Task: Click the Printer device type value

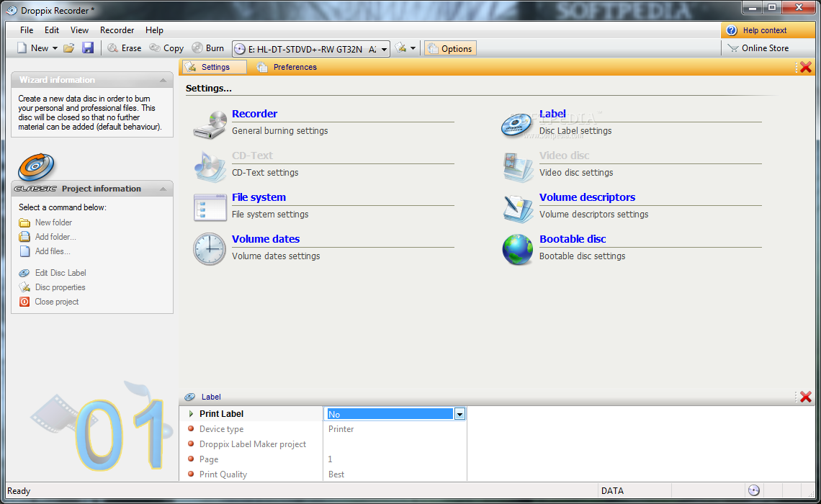Action: coord(341,428)
